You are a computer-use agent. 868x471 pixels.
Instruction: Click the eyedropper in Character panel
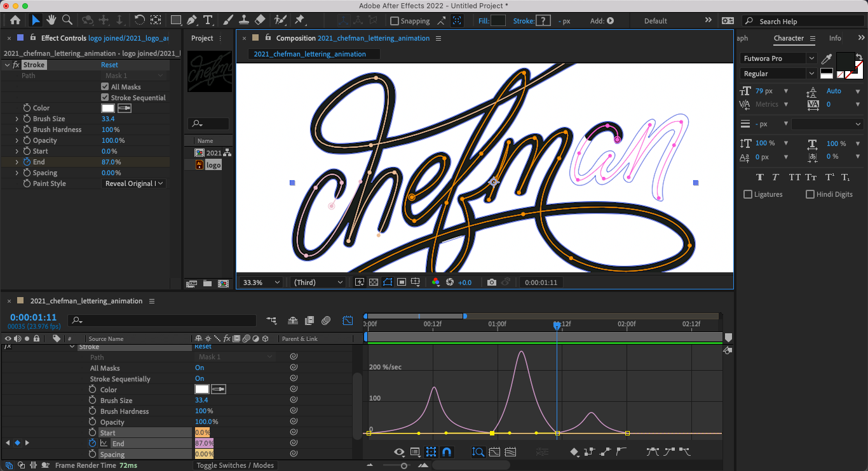point(827,59)
